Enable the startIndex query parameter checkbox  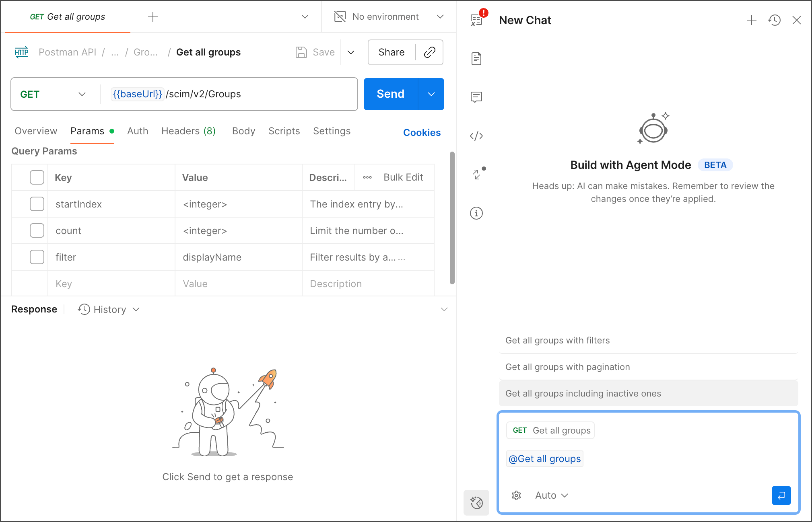(x=37, y=204)
